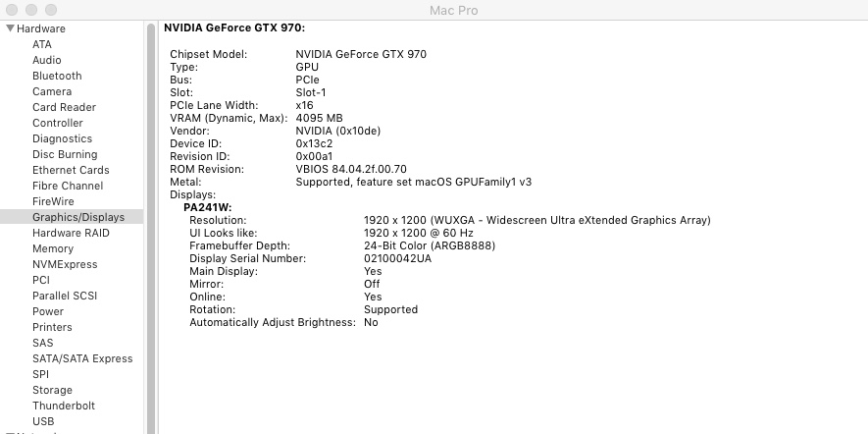Click the ROM Revision VBIOS value
Viewport: 868px width, 434px height.
coord(351,169)
